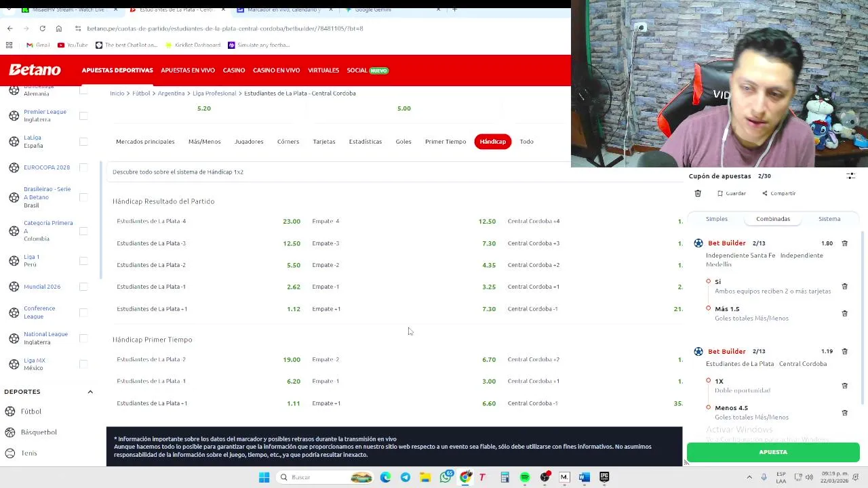Remove the 'Más 1.5' goals selection

pyautogui.click(x=844, y=313)
